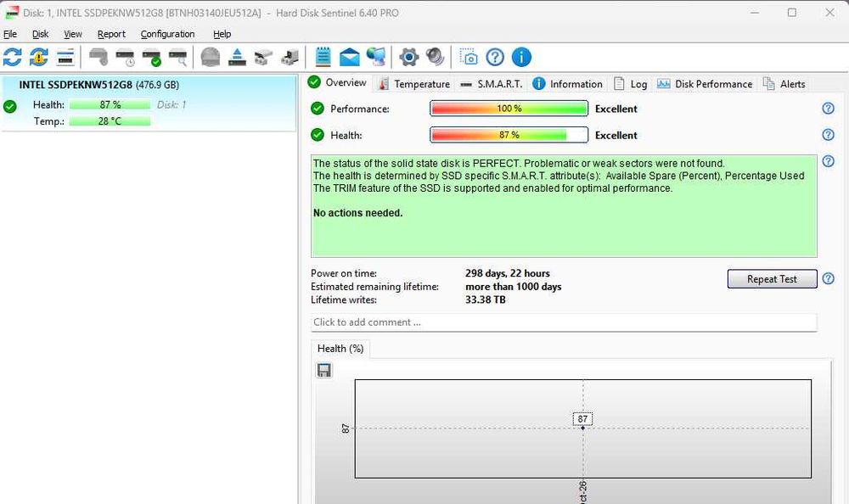Switch to the Disk Performance tab
Image resolution: width=849 pixels, height=504 pixels.
[705, 84]
